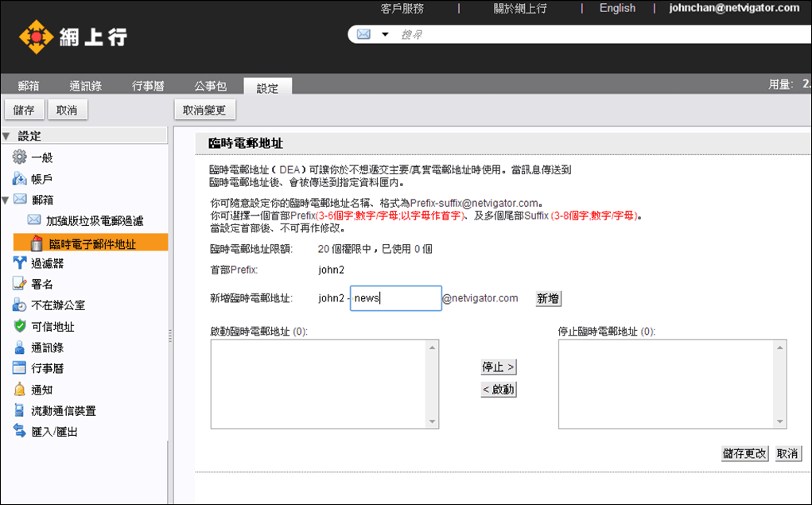Viewport: 812px width, 505px height.
Task: Click the 加強版垃圾電郵過濾 envelope icon
Action: tap(34, 220)
